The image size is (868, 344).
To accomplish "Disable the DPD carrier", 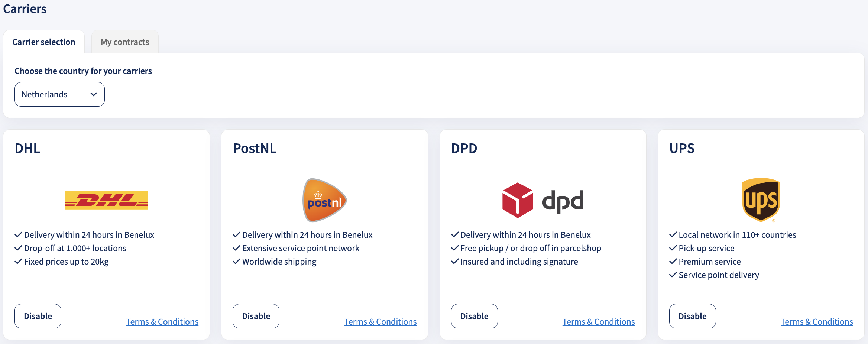I will click(475, 316).
